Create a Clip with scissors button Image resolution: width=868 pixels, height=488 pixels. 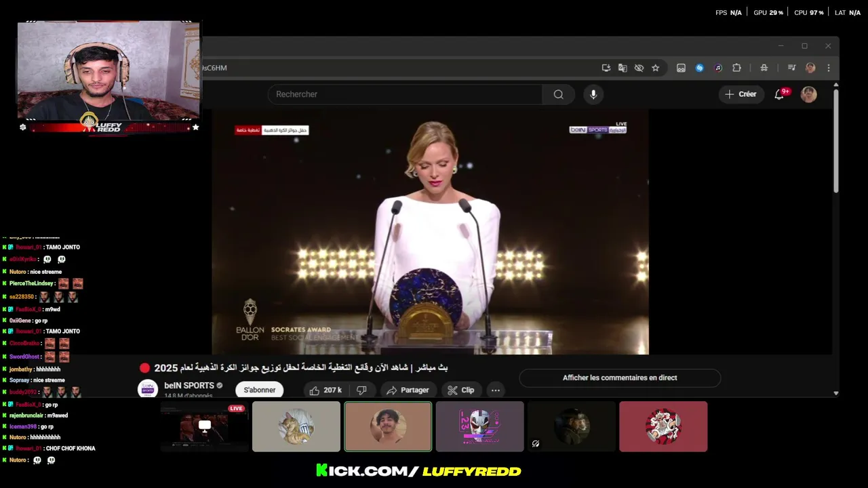[x=460, y=390]
